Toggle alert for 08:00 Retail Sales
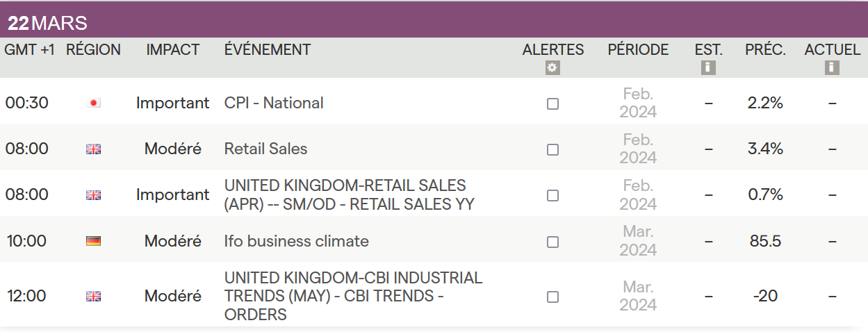Viewport: 868px width, 332px height. click(x=552, y=149)
